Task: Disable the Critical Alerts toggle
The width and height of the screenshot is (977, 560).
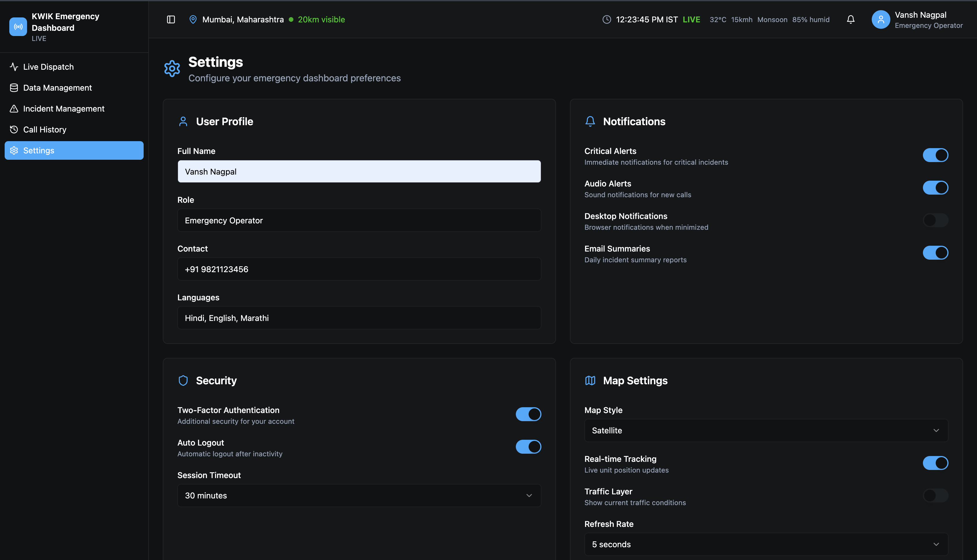Action: point(935,155)
